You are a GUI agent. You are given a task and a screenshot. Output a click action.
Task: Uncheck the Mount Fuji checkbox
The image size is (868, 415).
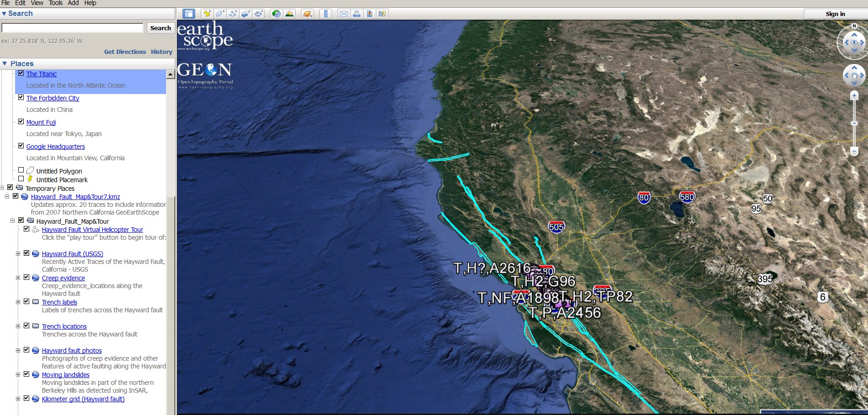click(21, 121)
